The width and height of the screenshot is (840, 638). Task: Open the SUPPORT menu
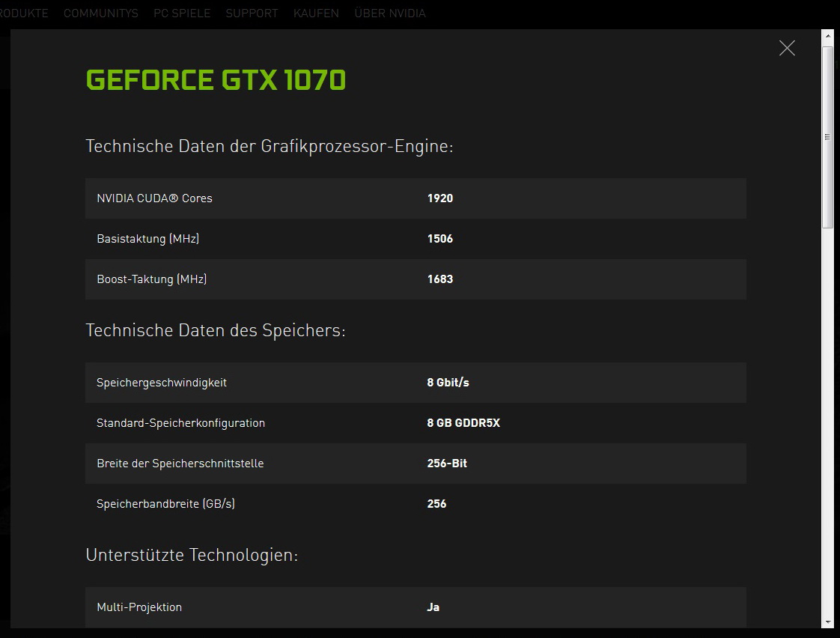(x=252, y=13)
